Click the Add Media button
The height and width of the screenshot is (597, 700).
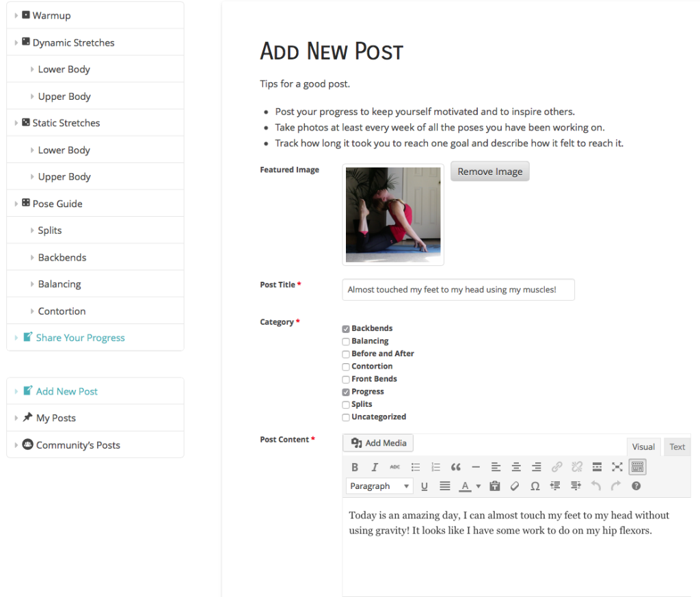coord(378,443)
